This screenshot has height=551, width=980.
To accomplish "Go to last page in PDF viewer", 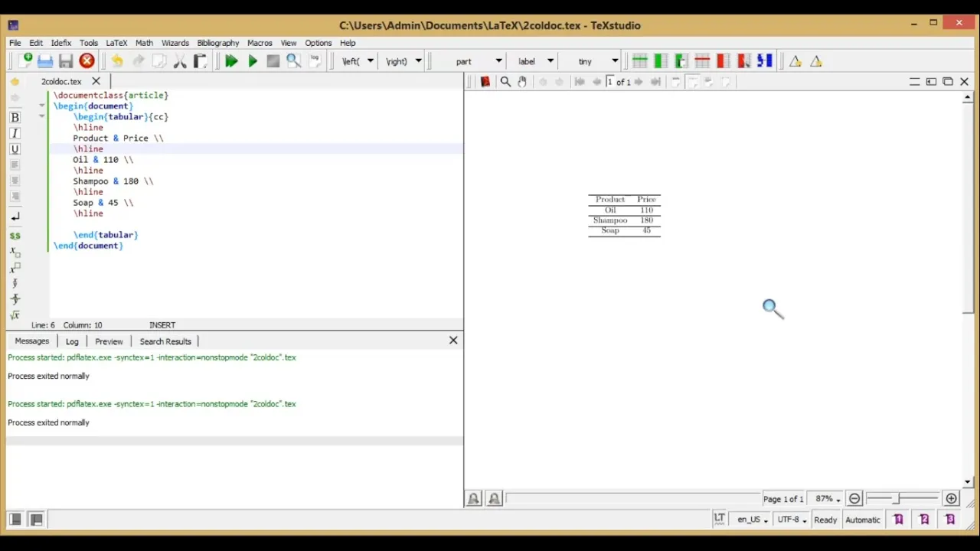I will click(655, 82).
